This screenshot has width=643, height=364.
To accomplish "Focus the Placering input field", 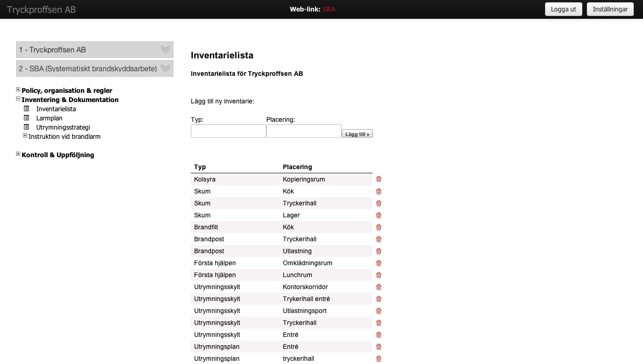I will (304, 131).
